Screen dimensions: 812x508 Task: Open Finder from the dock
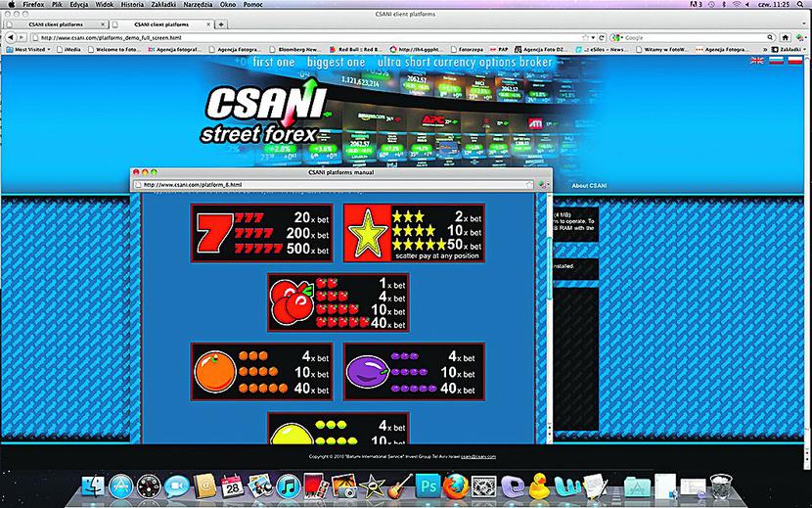point(93,486)
